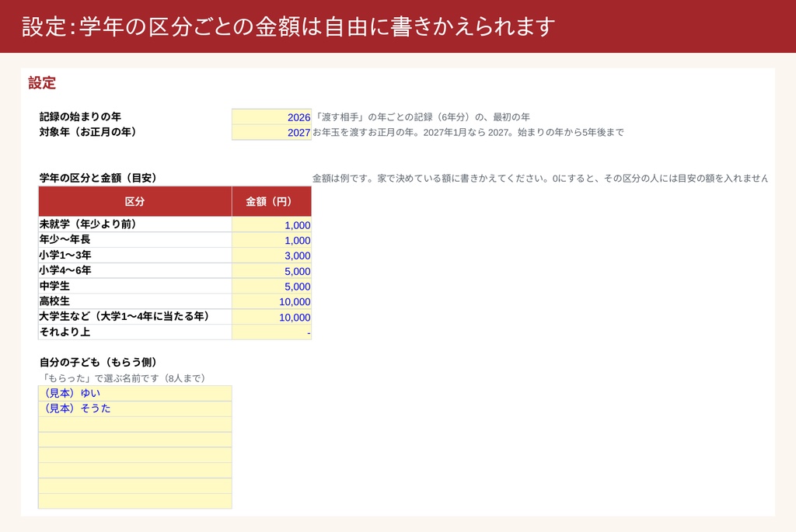Click the 区分 column header
The width and height of the screenshot is (796, 532).
point(135,201)
